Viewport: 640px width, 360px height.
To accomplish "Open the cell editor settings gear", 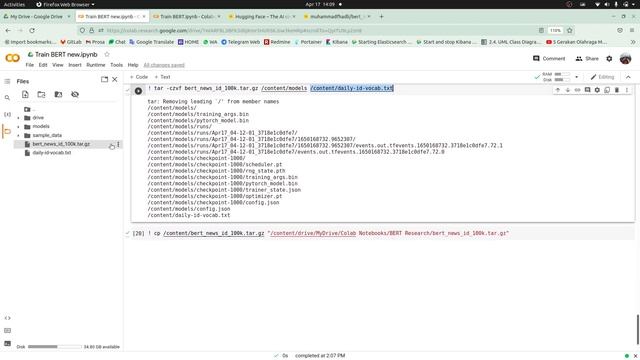I will pos(597,90).
